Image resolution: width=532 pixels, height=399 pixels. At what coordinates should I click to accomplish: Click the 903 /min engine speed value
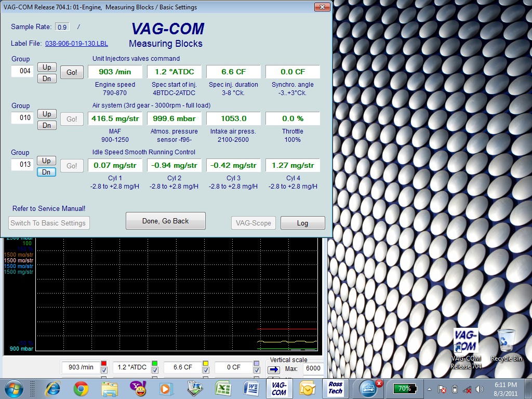point(115,72)
